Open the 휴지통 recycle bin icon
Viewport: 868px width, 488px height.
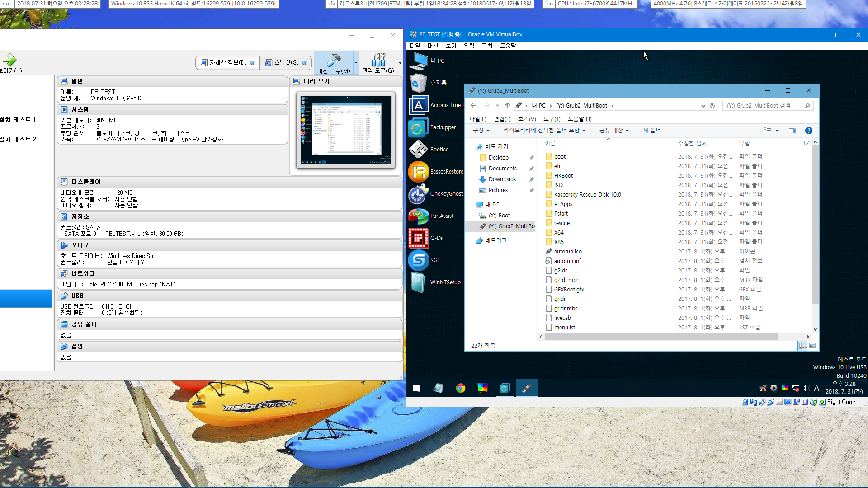(x=419, y=83)
